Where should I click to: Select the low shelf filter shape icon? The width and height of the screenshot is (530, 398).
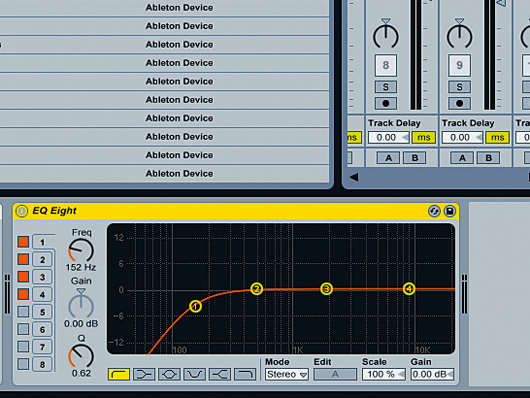coord(144,374)
